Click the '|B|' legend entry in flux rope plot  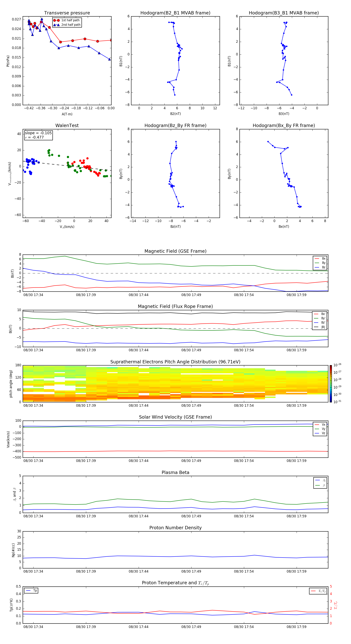[x=320, y=327]
